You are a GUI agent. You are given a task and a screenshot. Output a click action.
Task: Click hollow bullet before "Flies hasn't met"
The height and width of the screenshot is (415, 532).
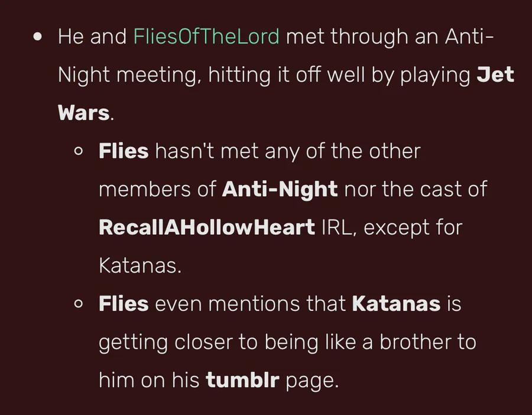point(77,151)
